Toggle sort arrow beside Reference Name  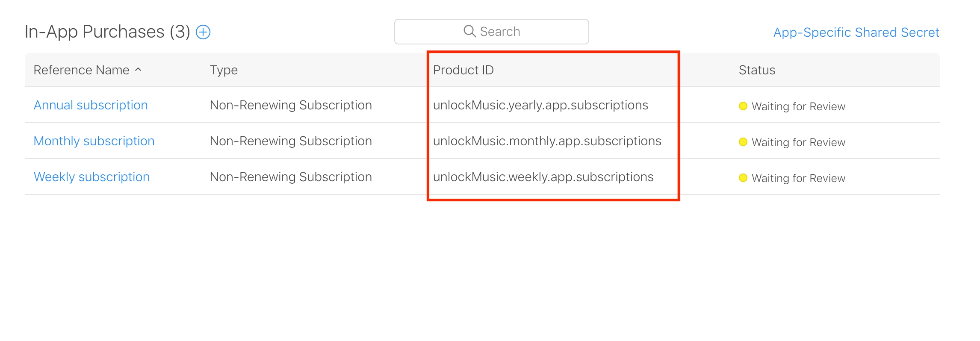(138, 69)
